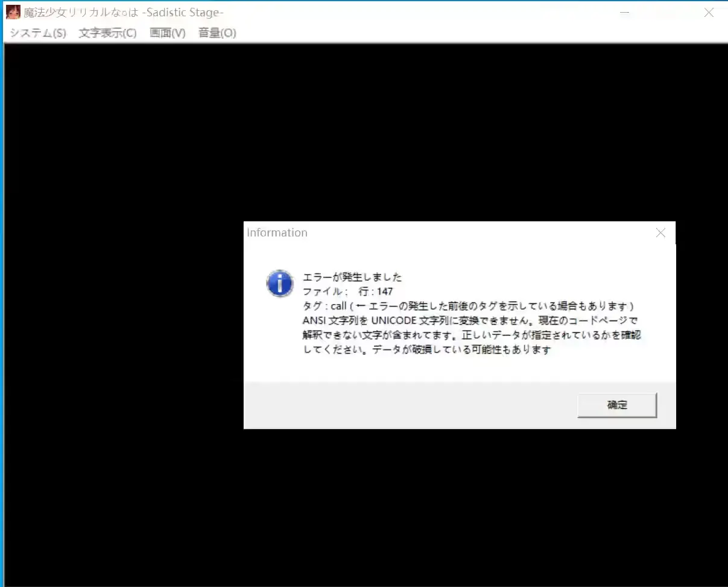Click the blue information icon in the dialog

(x=280, y=283)
